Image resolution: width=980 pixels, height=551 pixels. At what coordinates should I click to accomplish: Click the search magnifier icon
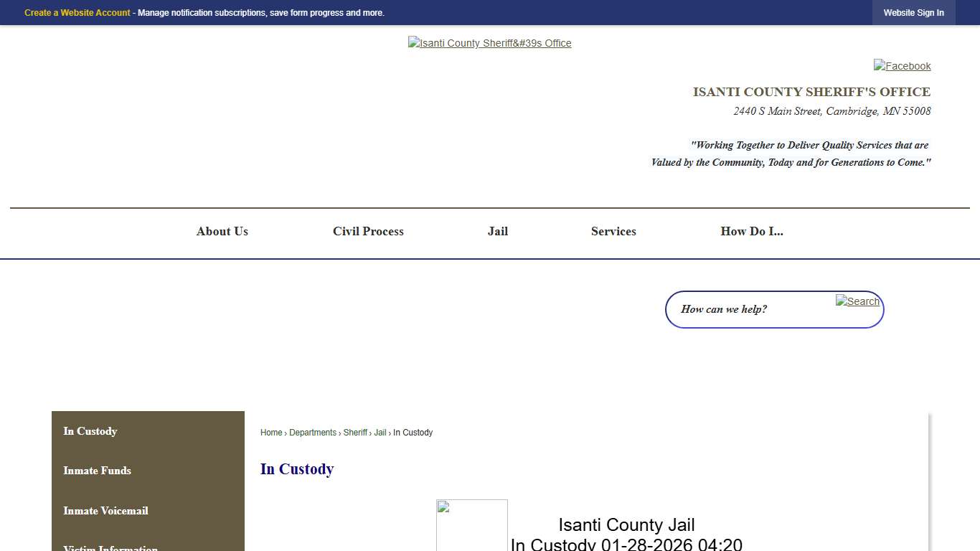point(857,301)
